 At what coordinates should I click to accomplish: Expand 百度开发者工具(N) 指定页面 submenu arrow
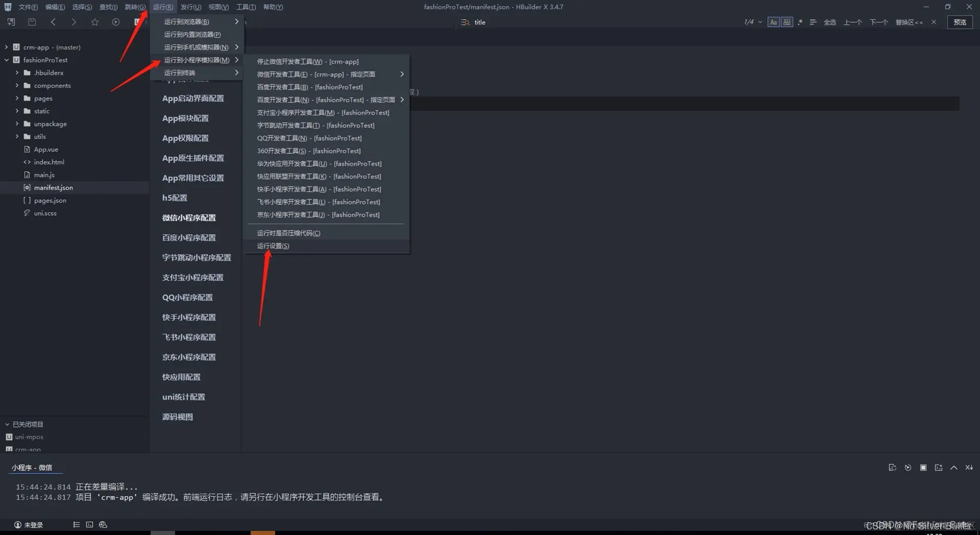[x=402, y=100]
